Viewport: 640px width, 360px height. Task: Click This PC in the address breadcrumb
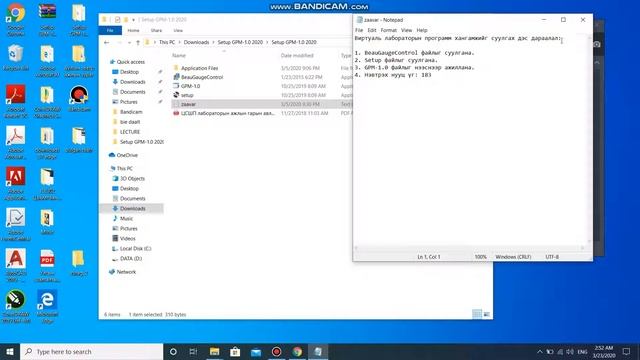coord(167,42)
